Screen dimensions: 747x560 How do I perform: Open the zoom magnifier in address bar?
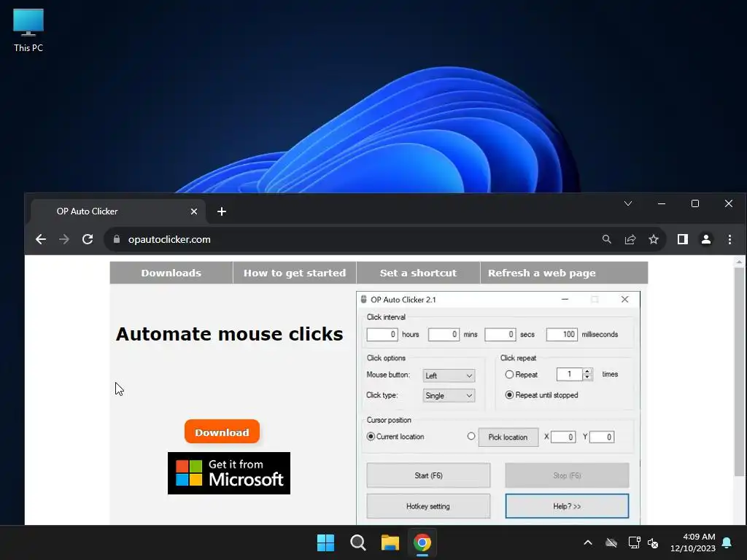point(606,239)
